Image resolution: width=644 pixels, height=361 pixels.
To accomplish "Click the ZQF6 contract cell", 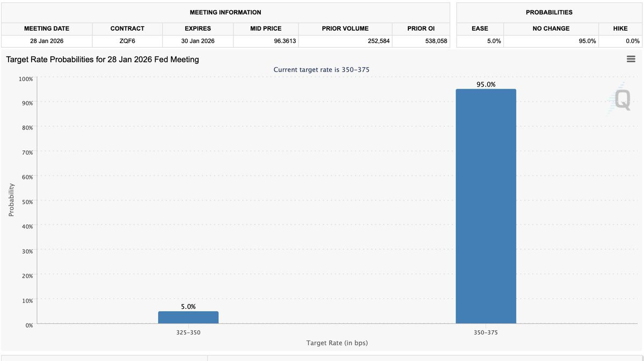I will tap(127, 41).
